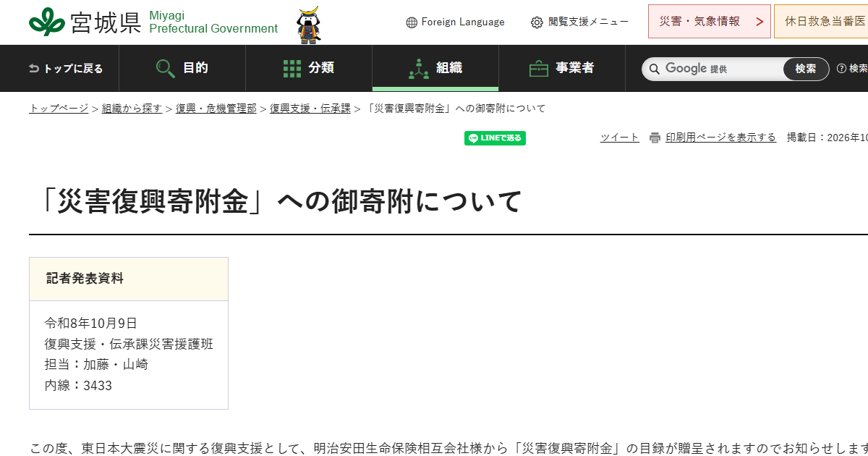The image size is (868, 456).
Task: Click the magnifier icon on the 目的 tab
Action: pos(166,68)
